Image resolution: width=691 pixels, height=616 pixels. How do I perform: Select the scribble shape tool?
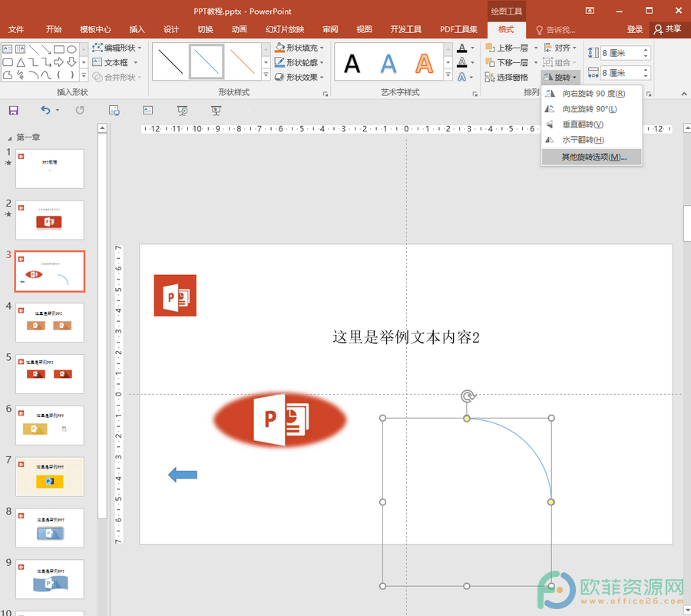(20, 75)
